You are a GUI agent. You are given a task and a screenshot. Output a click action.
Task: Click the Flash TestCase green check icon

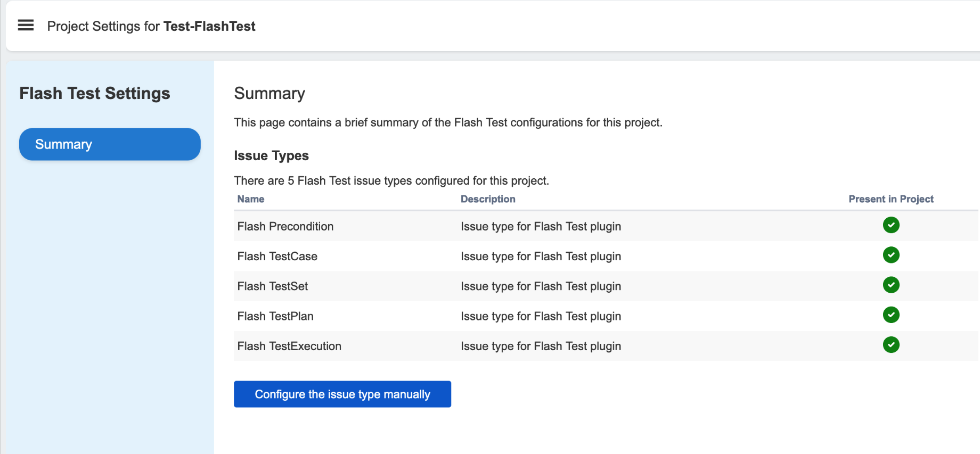891,255
